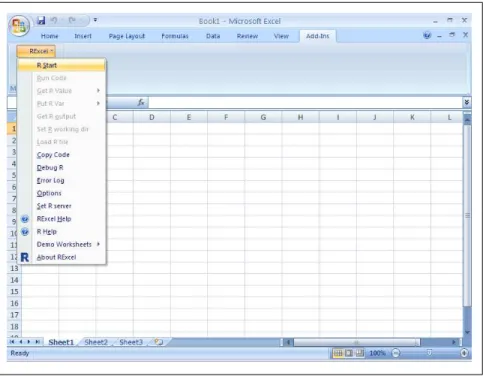This screenshot has height=376, width=483.
Task: Click the Save icon in Quick Access Toolbar
Action: click(x=41, y=21)
